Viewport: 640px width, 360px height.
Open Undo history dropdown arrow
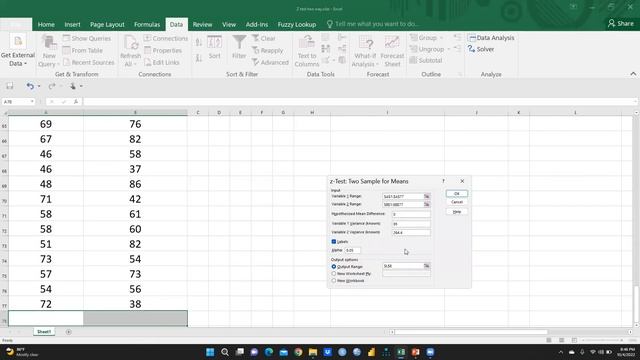click(x=39, y=86)
